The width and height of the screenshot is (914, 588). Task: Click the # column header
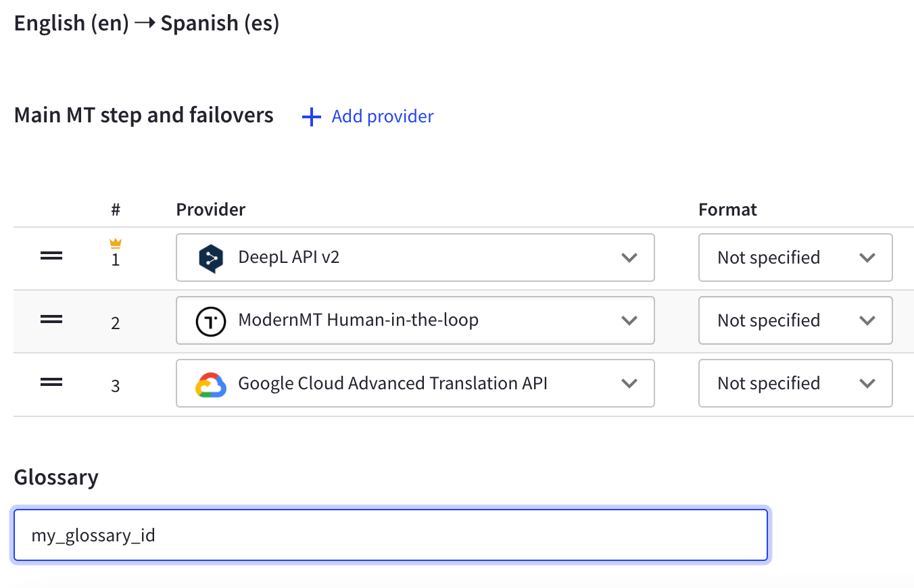[x=116, y=210]
